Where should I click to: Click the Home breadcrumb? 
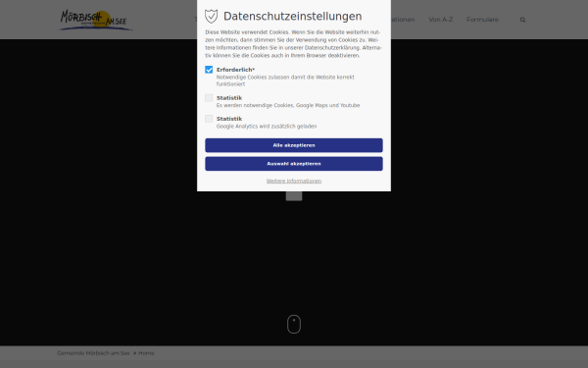pyautogui.click(x=146, y=353)
